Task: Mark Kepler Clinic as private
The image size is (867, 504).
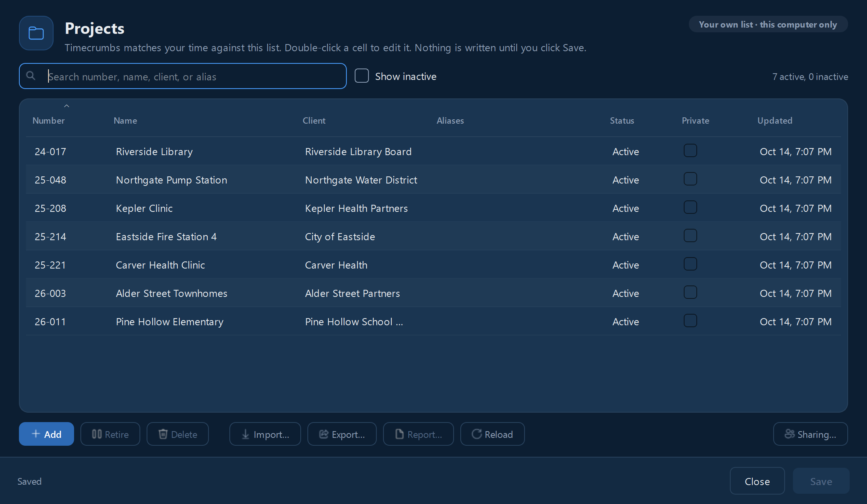Action: [690, 208]
